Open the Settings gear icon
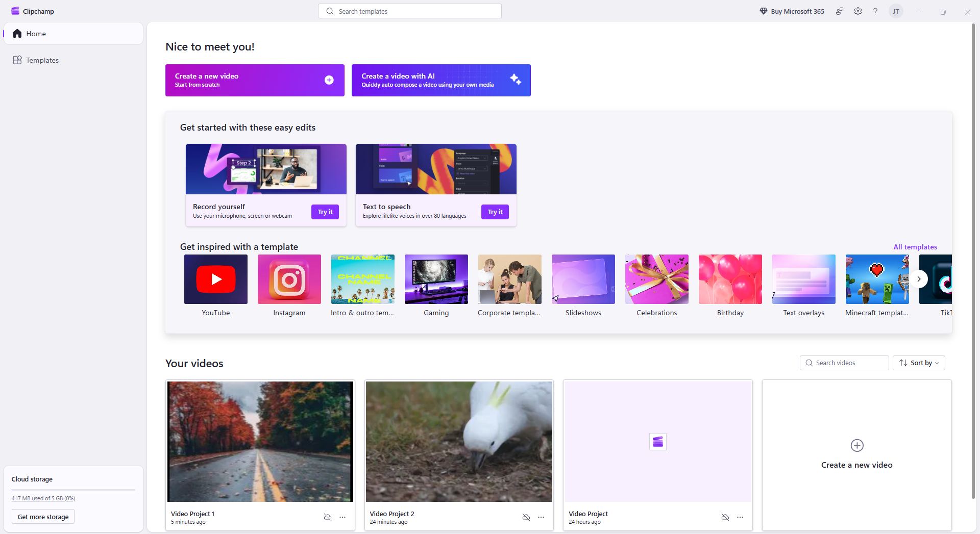 pos(858,11)
